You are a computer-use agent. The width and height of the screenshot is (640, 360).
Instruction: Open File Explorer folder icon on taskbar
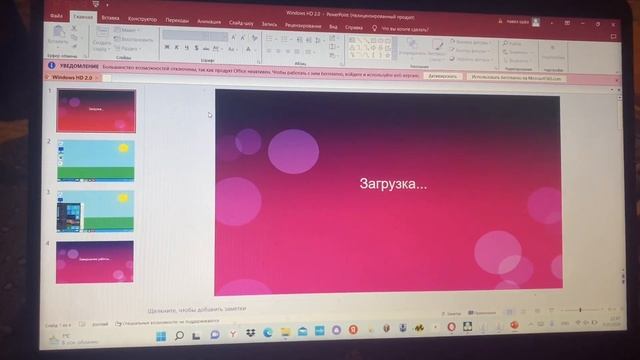(x=285, y=332)
